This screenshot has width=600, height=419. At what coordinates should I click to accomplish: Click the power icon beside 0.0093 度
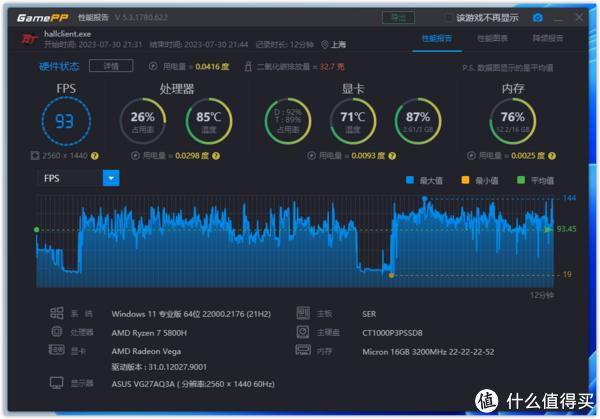[x=311, y=156]
